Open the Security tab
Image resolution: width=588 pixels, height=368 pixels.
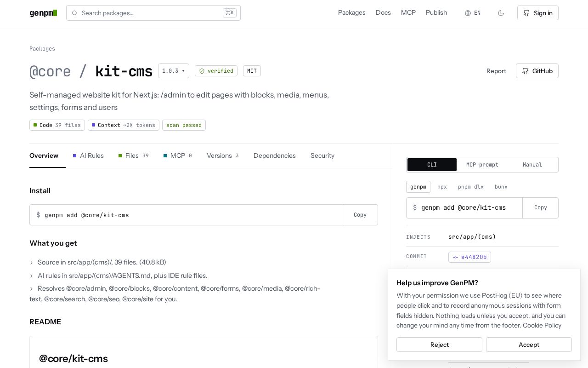(x=322, y=156)
